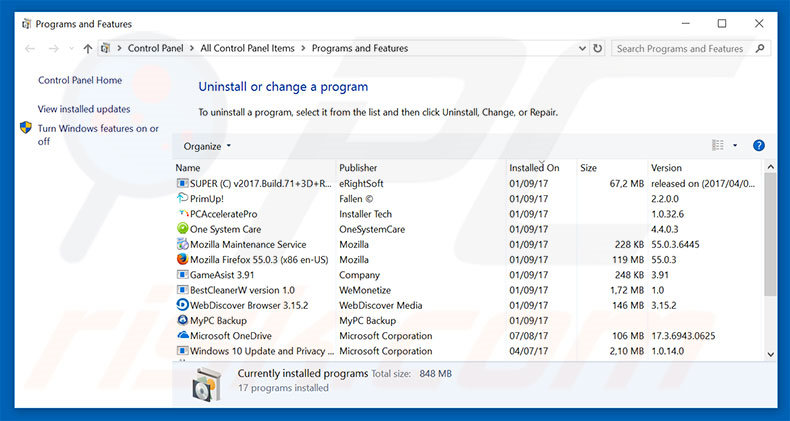Click the Control Panel breadcrumb

click(155, 48)
